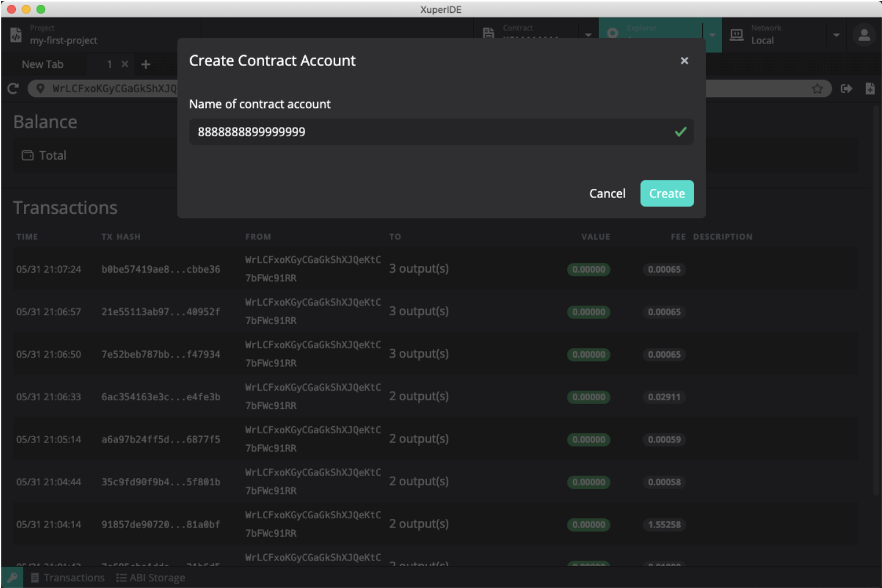This screenshot has height=588, width=882.
Task: Click the Create button
Action: point(667,193)
